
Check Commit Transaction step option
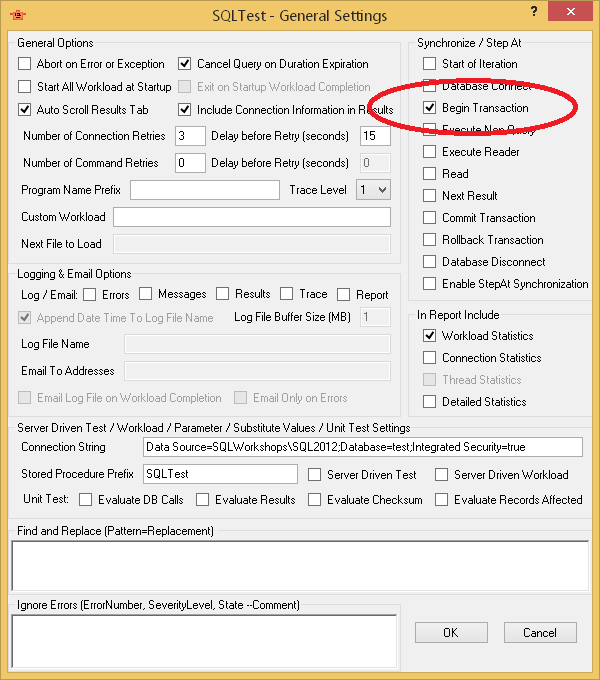(x=430, y=218)
